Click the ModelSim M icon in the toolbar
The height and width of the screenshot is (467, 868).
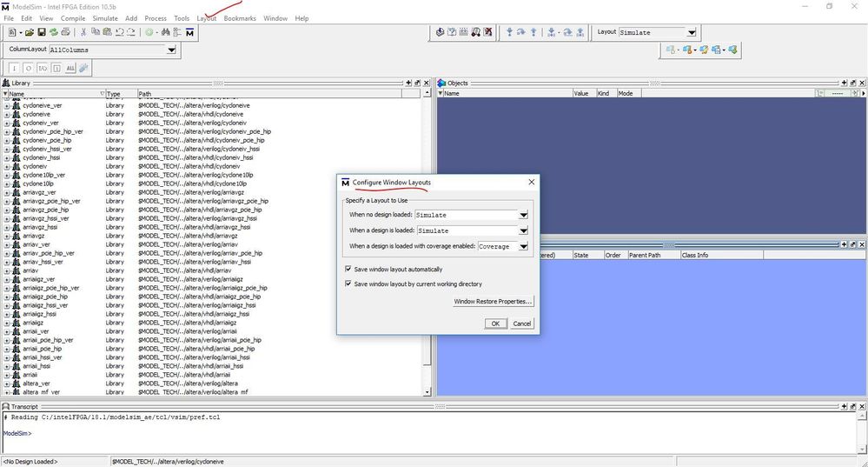190,33
